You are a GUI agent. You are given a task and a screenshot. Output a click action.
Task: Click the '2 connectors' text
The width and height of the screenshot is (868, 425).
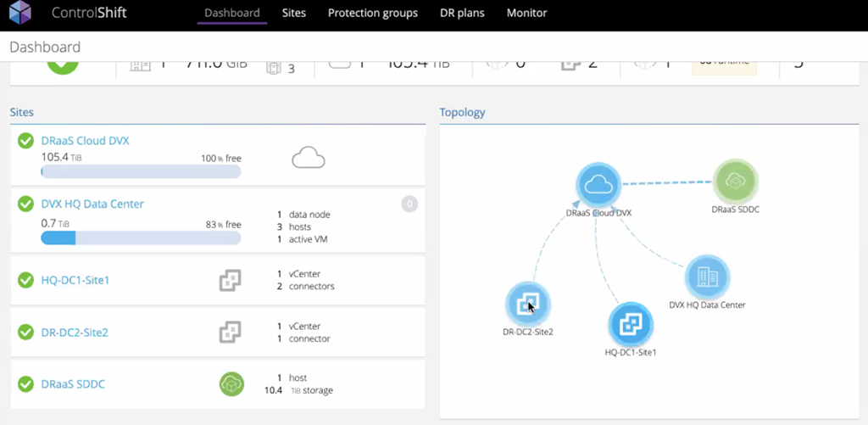pos(305,287)
